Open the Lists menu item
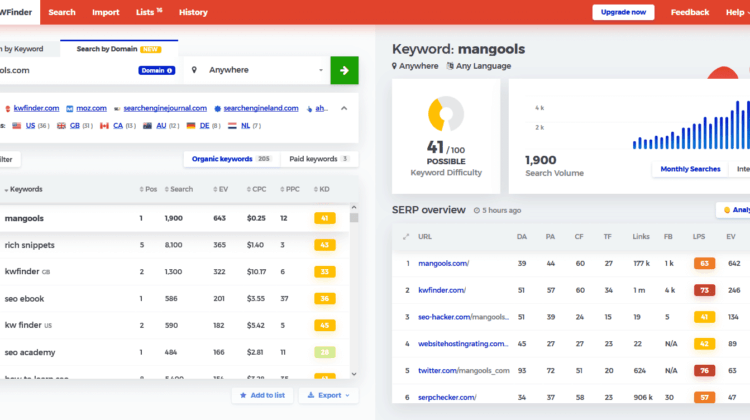750x420 pixels. [x=149, y=12]
